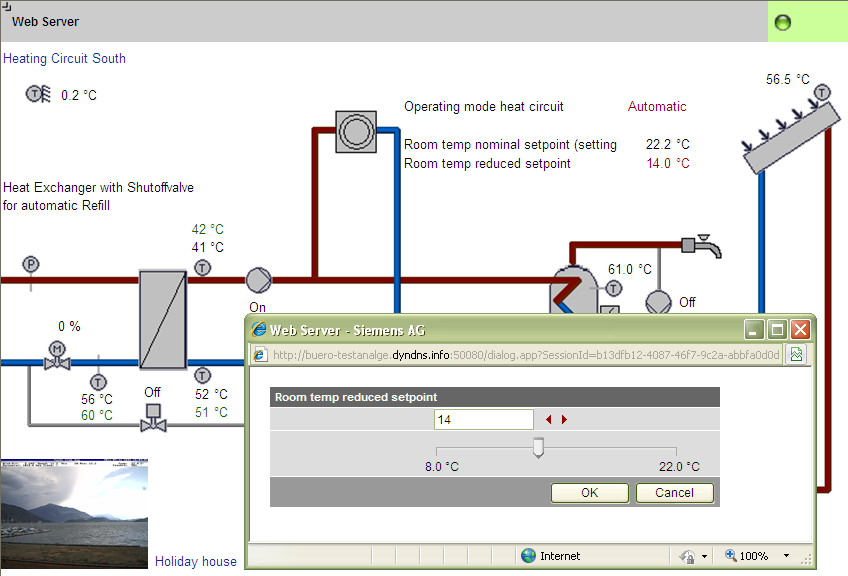Click the 56.5 °C collector temperature reading

click(x=787, y=80)
